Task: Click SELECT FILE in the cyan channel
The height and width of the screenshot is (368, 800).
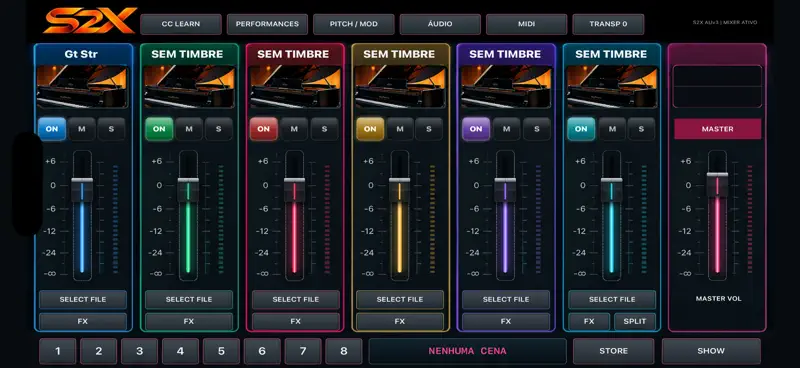Action: pyautogui.click(x=612, y=300)
